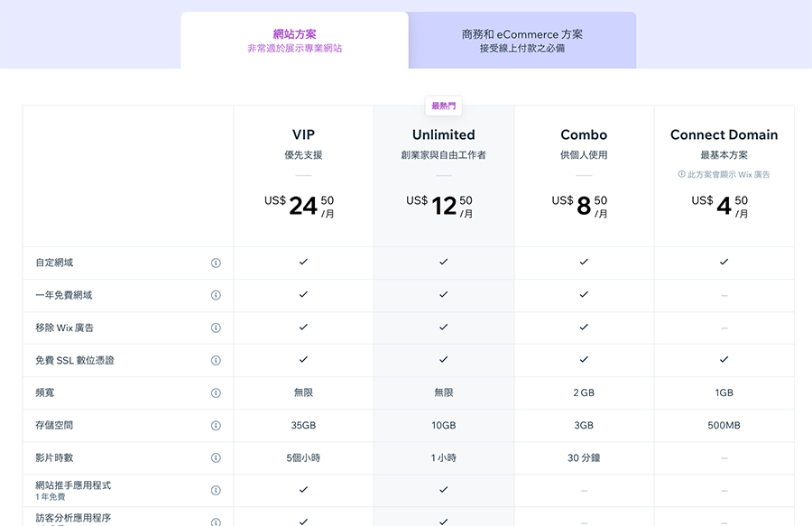Image resolution: width=812 pixels, height=526 pixels.
Task: Open the info icon beside 頻寬
Action: [x=215, y=392]
